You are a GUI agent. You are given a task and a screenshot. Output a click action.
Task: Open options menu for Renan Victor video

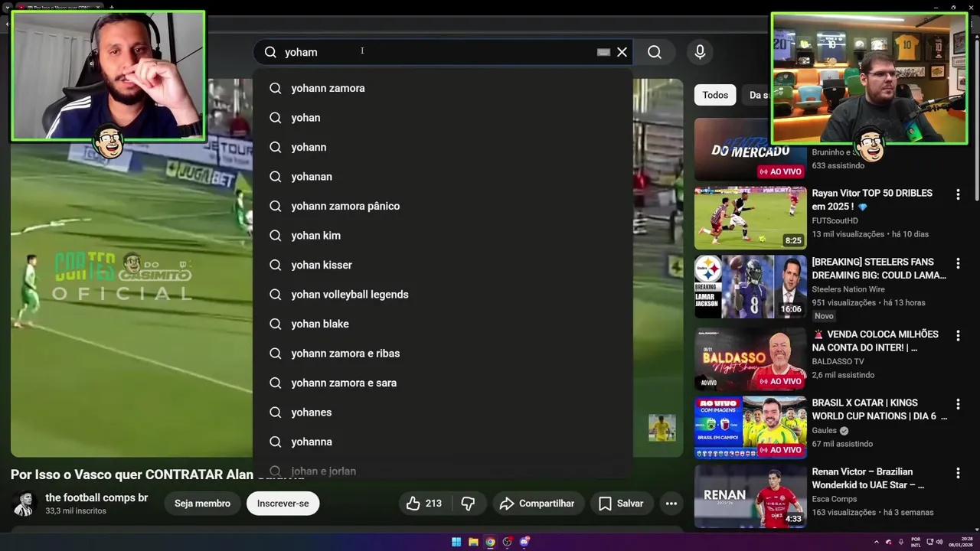pyautogui.click(x=958, y=472)
